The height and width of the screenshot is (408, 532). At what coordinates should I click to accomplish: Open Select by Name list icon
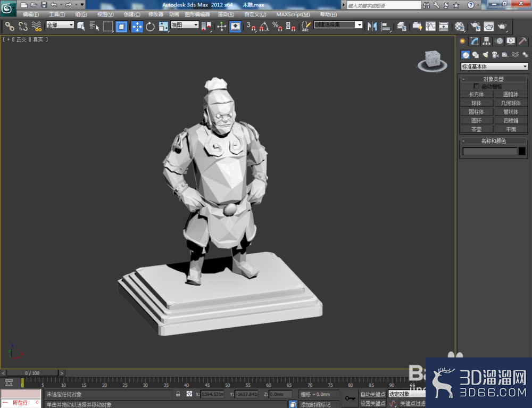click(94, 26)
